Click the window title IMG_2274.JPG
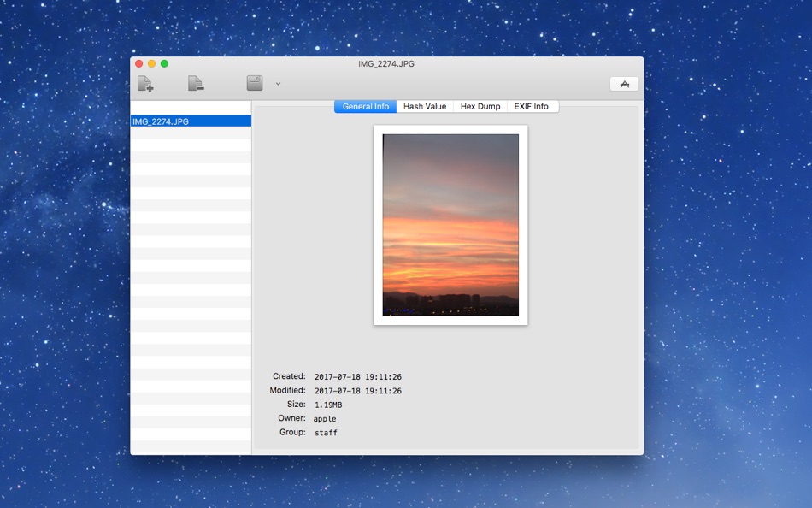812x508 pixels. (386, 64)
